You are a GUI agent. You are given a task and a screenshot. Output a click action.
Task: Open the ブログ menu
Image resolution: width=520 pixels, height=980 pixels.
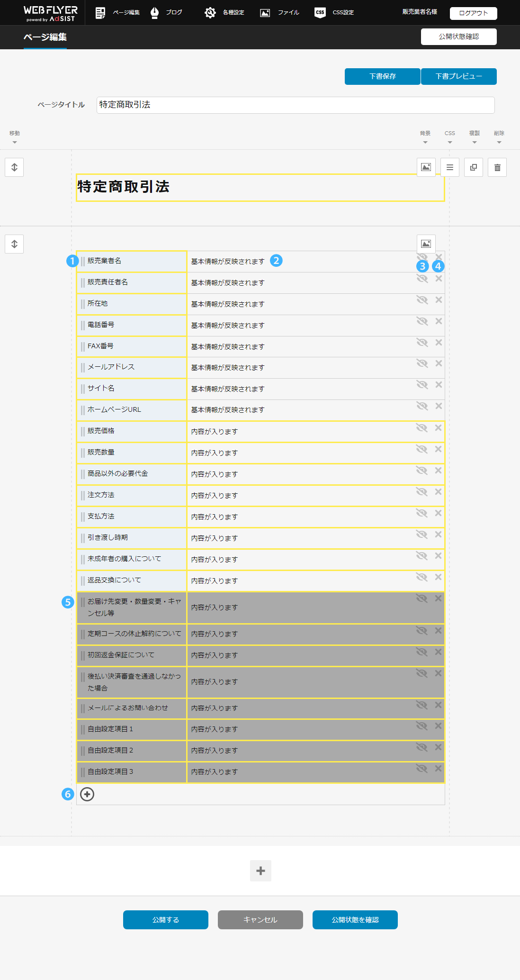click(166, 12)
